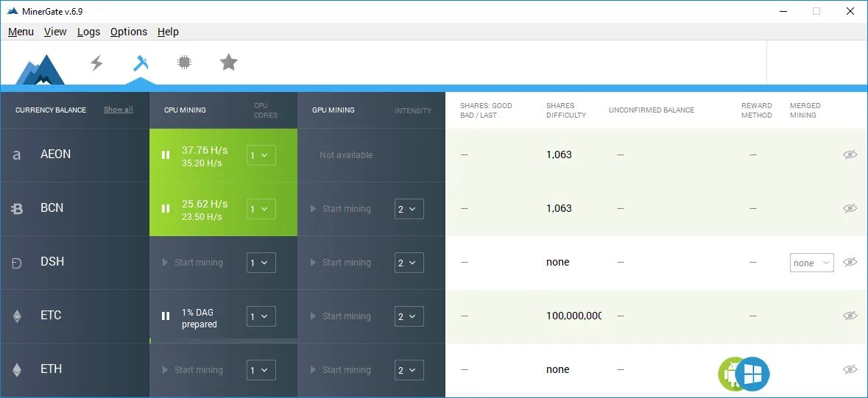
Task: Click the Windows logo icon
Action: [753, 374]
